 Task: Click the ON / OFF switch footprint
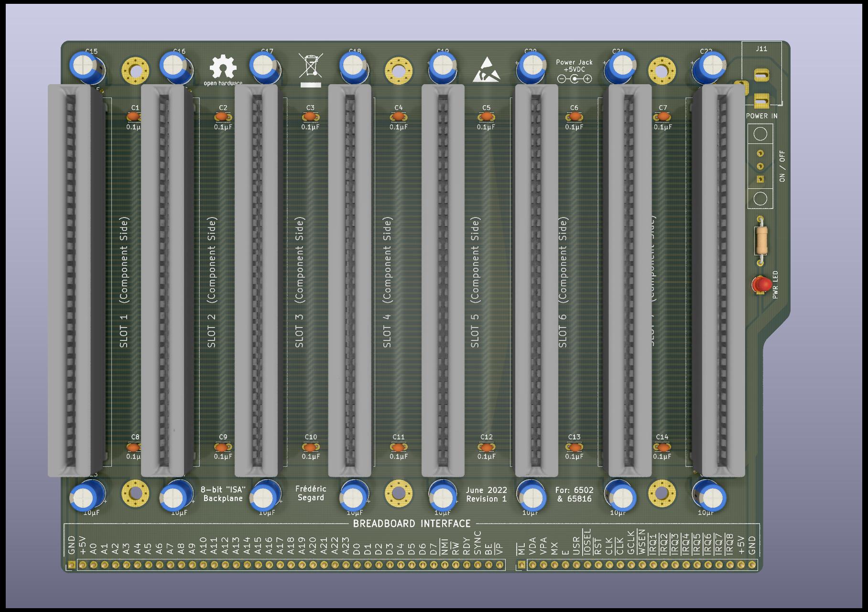pos(760,166)
